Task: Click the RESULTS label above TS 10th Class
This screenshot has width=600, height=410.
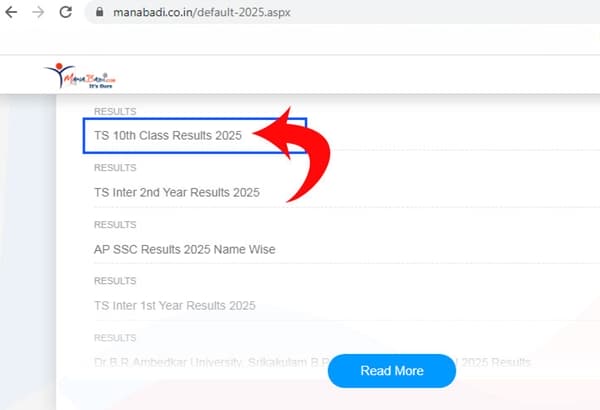Action: point(115,111)
